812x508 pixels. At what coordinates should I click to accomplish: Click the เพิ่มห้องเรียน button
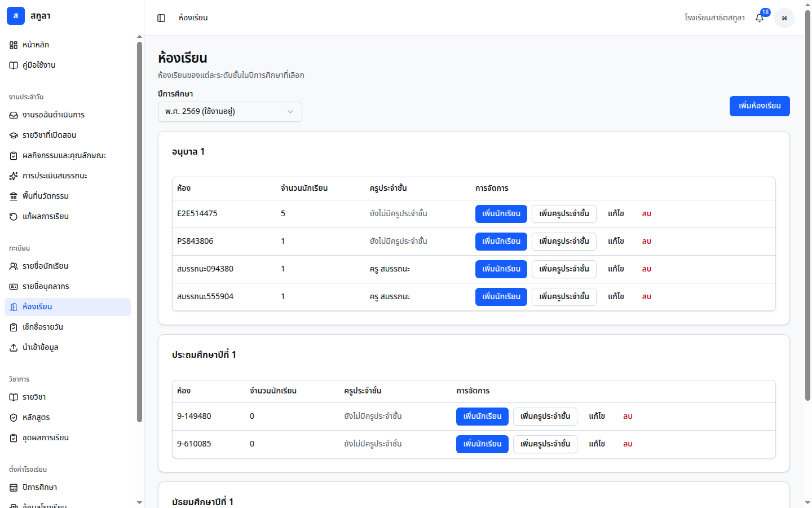[x=760, y=106]
